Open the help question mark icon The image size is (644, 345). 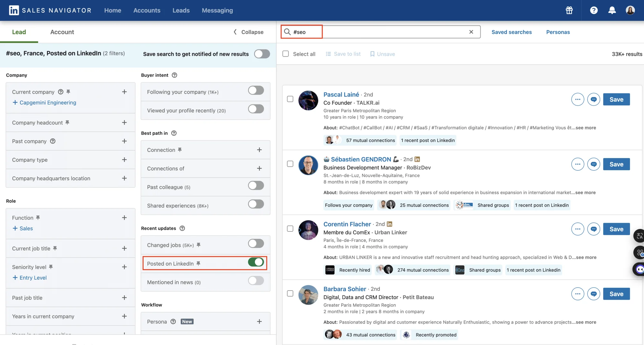pyautogui.click(x=594, y=10)
